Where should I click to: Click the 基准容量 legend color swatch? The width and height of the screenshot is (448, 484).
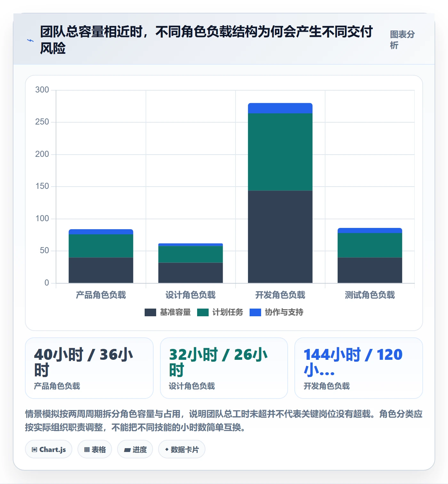pyautogui.click(x=150, y=312)
